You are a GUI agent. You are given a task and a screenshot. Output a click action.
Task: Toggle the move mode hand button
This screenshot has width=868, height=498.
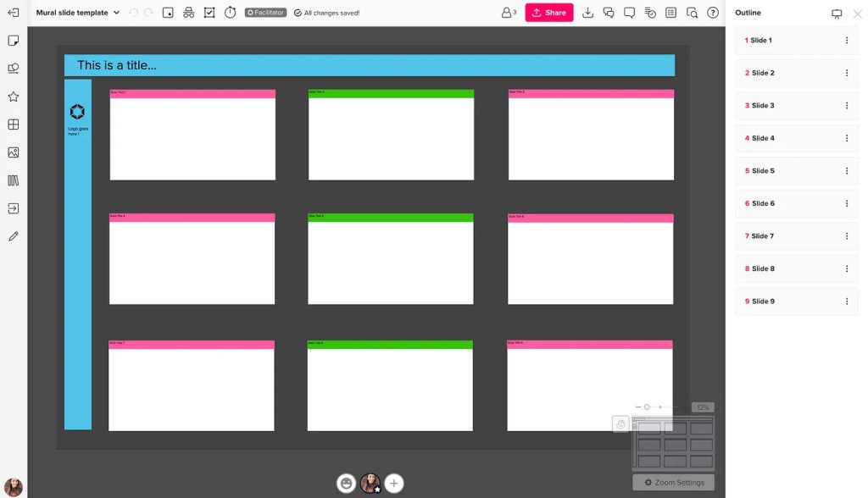pyautogui.click(x=620, y=424)
